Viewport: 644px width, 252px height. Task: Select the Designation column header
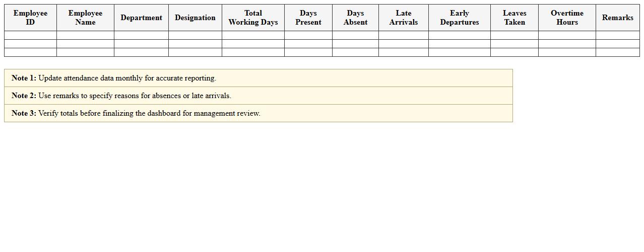pyautogui.click(x=195, y=18)
